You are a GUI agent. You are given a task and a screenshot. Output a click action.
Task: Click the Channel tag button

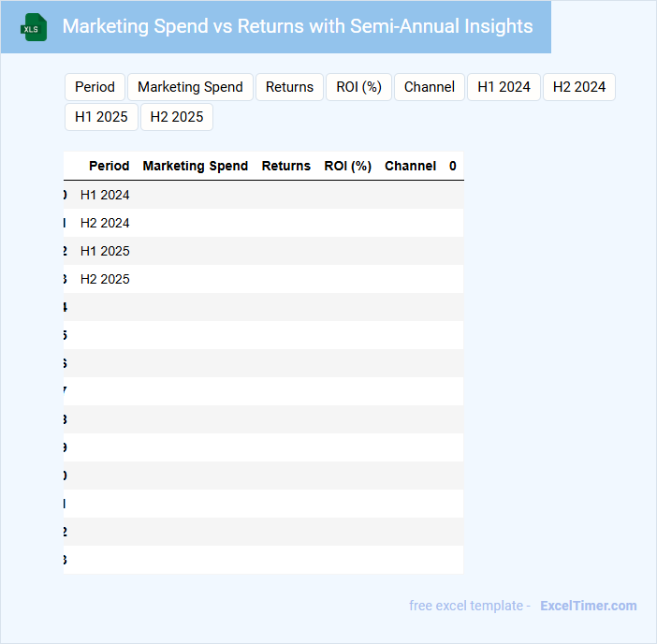[x=429, y=87]
